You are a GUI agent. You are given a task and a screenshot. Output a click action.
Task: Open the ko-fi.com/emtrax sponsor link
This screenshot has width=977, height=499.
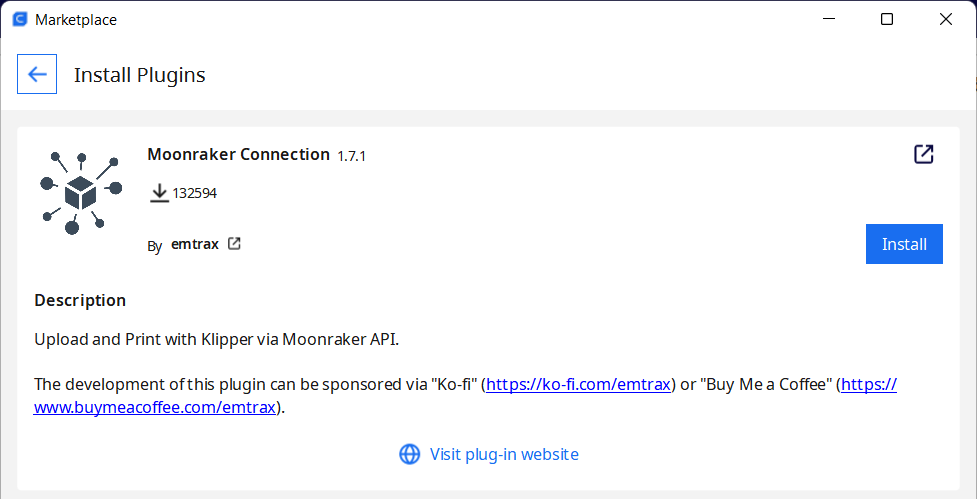(x=579, y=384)
